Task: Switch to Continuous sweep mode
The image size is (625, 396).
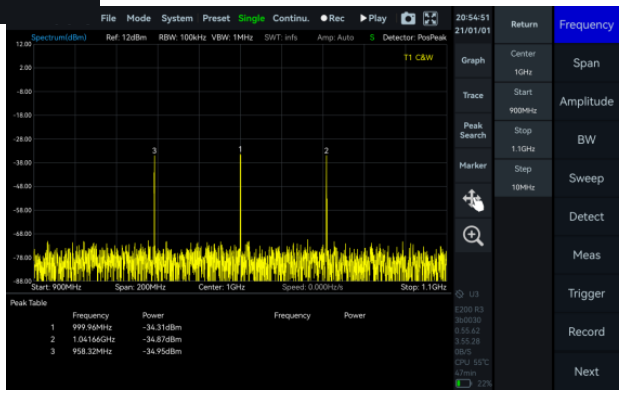Action: pos(291,18)
